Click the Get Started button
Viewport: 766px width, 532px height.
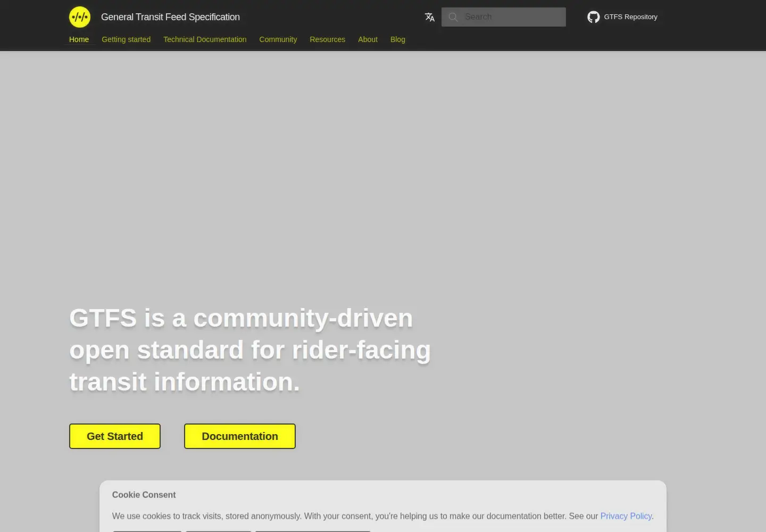(115, 436)
